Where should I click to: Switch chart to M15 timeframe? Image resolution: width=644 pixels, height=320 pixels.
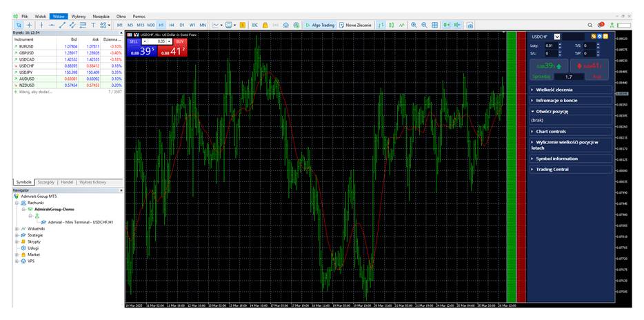(x=141, y=25)
